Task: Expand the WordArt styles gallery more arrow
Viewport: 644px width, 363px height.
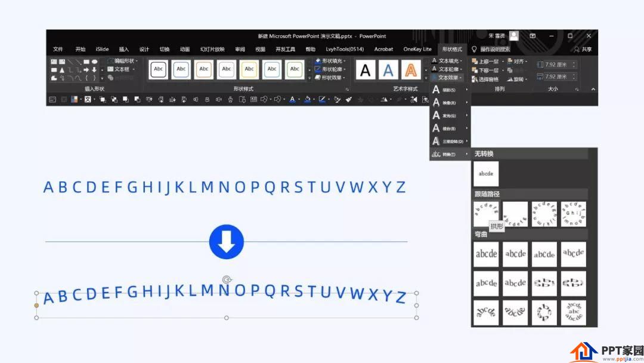Action: (x=426, y=77)
